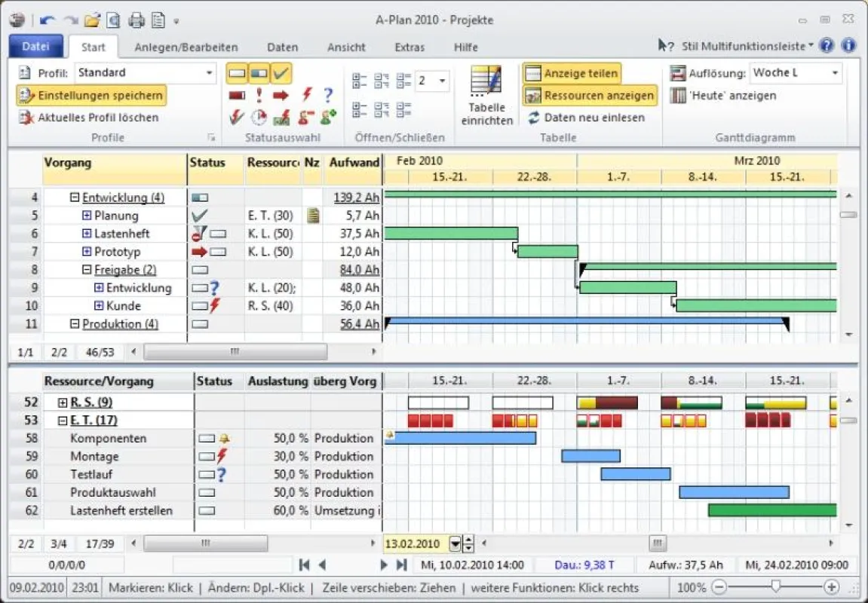Click the 1/1 level button in the upper table
The image size is (868, 603).
coord(26,352)
